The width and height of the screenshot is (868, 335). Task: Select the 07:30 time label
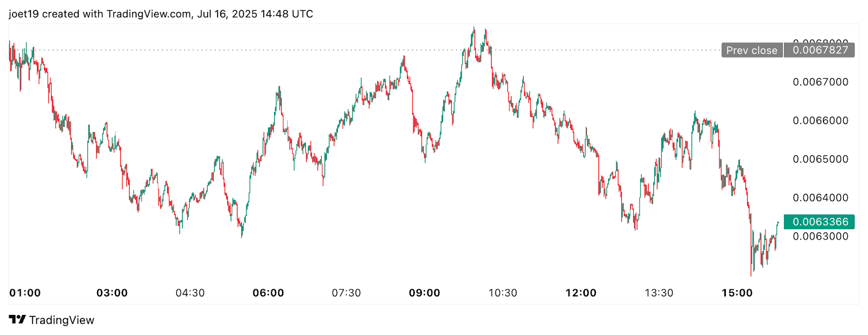pos(346,293)
